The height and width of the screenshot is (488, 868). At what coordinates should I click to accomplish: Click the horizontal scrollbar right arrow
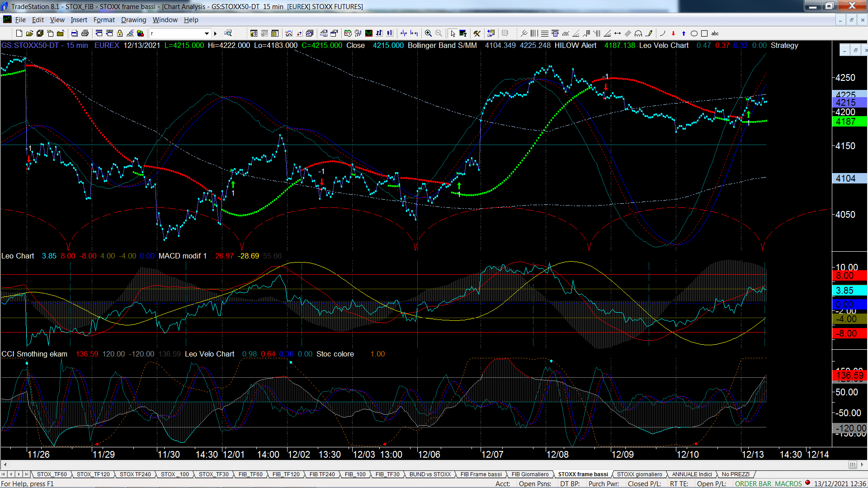[863, 465]
